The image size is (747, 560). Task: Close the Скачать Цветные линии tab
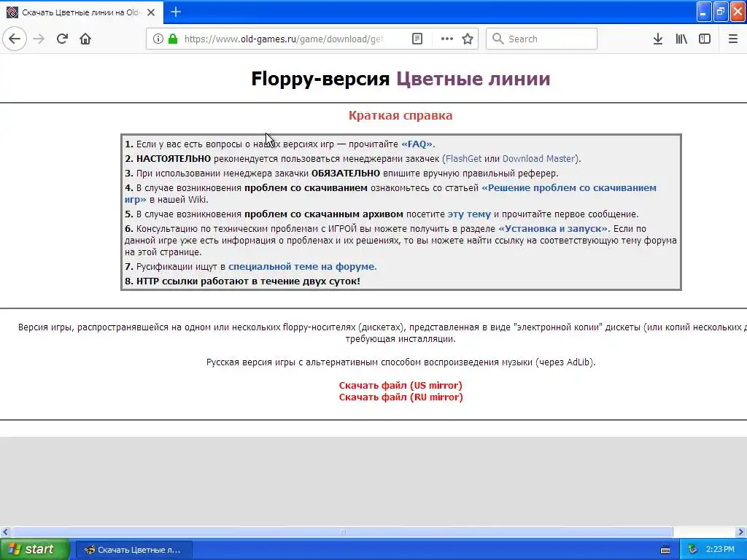pos(151,12)
